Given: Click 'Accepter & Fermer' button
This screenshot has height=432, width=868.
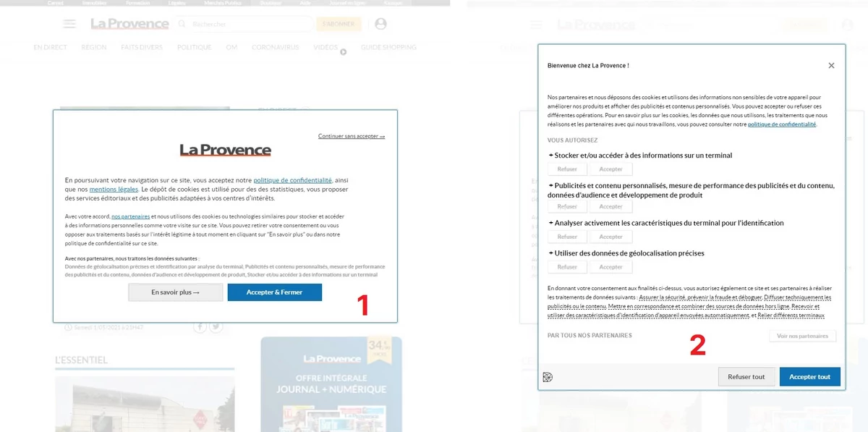Looking at the screenshot, I should pos(275,292).
